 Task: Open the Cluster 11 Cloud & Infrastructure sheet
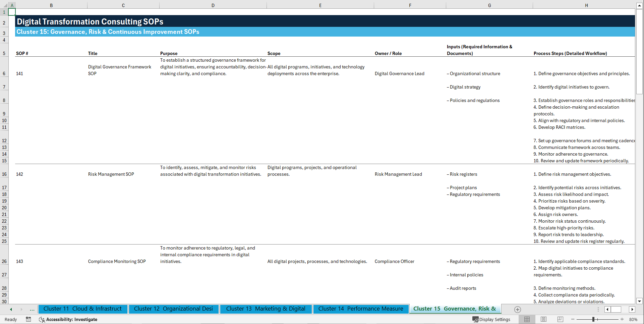(82, 309)
